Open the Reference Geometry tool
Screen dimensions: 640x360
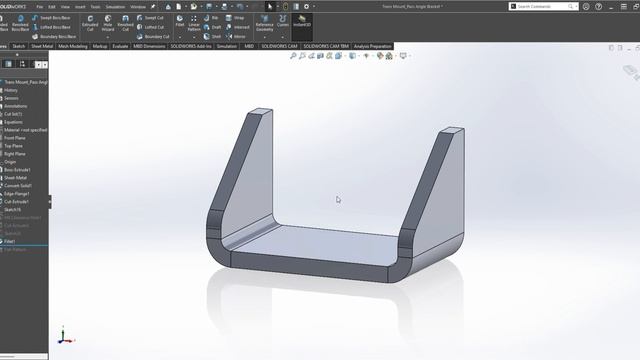tap(264, 23)
